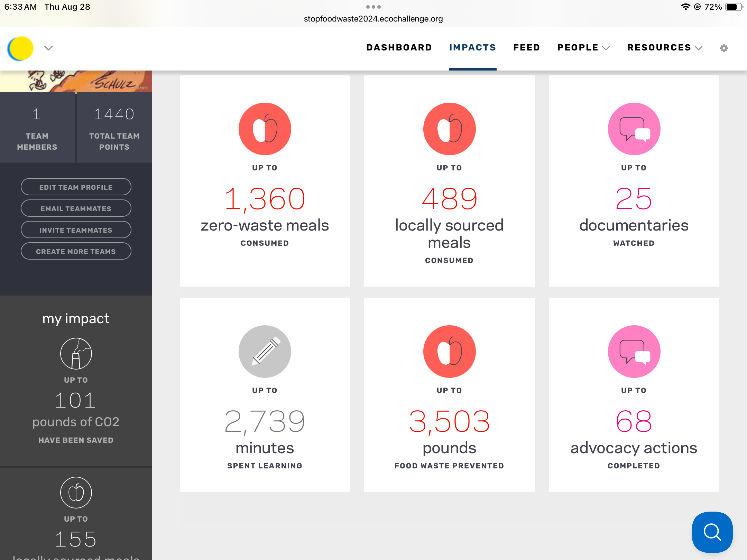Click the outlined apple icon in sidebar
This screenshot has width=747, height=560.
[x=76, y=493]
